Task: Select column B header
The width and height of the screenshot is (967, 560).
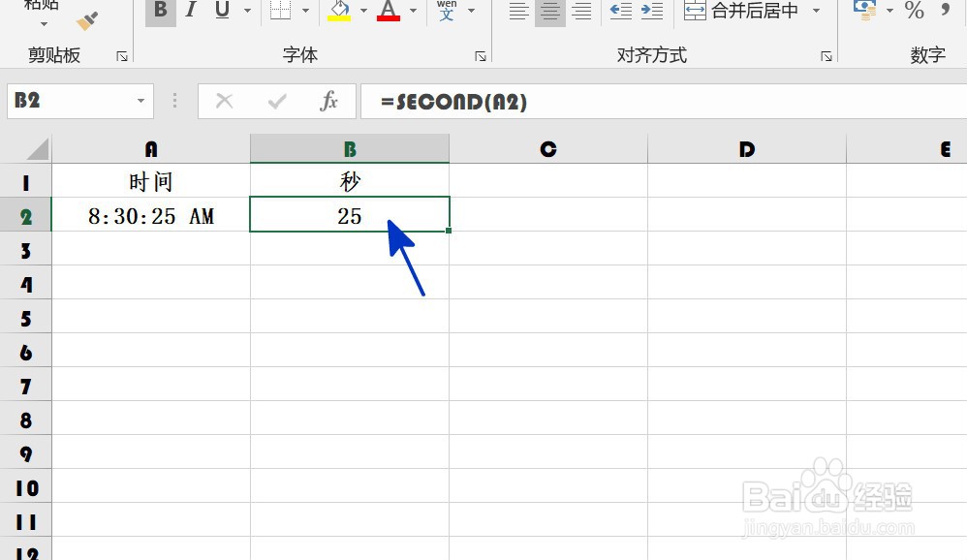Action: click(x=350, y=148)
